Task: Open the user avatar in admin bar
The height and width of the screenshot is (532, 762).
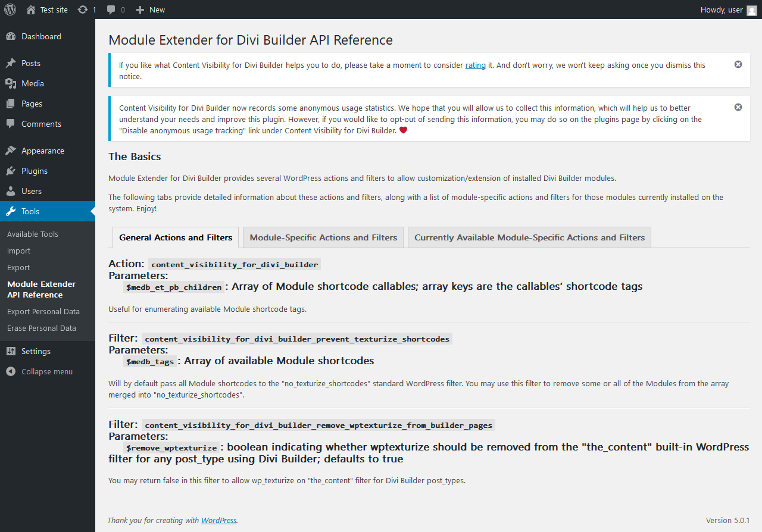Action: coord(752,10)
